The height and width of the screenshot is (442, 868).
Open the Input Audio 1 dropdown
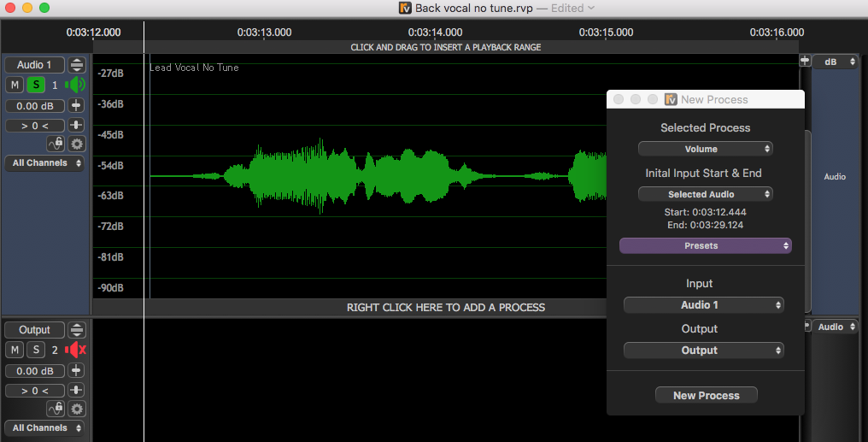(704, 305)
